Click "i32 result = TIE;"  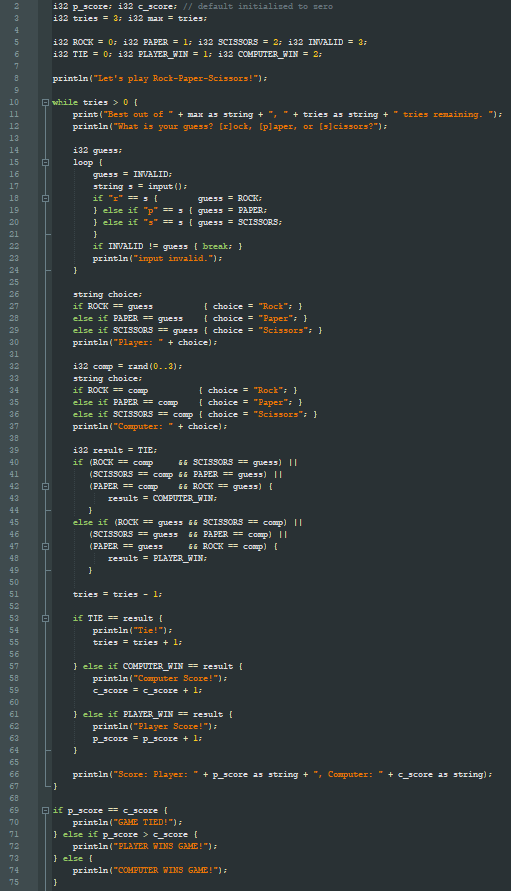click(x=115, y=451)
